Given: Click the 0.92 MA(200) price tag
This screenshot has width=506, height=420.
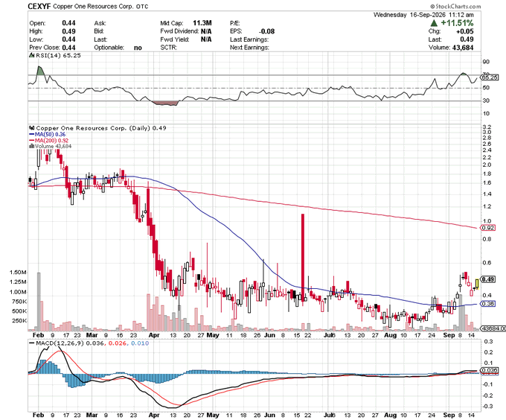Looking at the screenshot, I should (x=488, y=228).
